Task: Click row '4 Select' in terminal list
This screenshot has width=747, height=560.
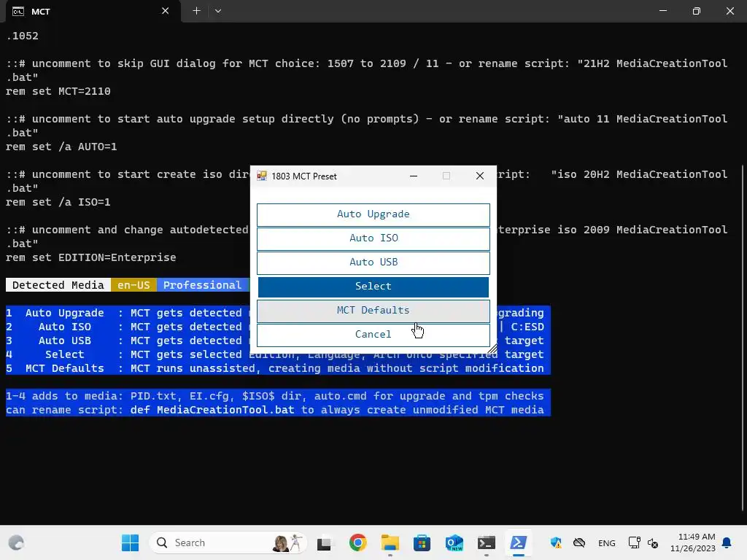Action: 278,354
